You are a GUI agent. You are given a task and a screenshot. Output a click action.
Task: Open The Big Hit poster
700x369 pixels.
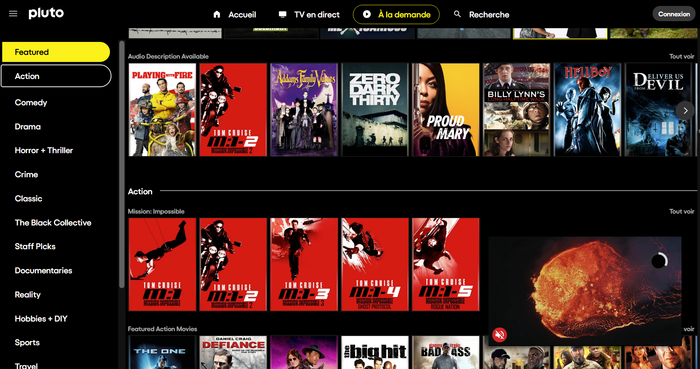click(x=375, y=352)
